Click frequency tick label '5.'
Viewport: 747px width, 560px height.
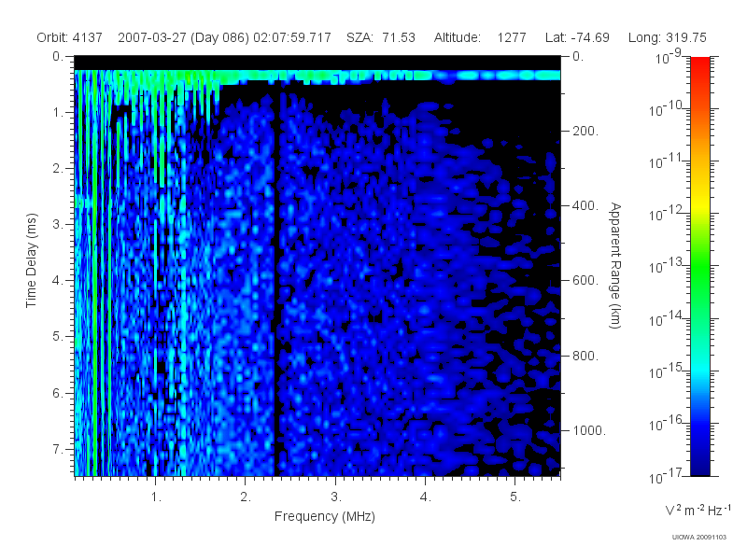click(515, 497)
